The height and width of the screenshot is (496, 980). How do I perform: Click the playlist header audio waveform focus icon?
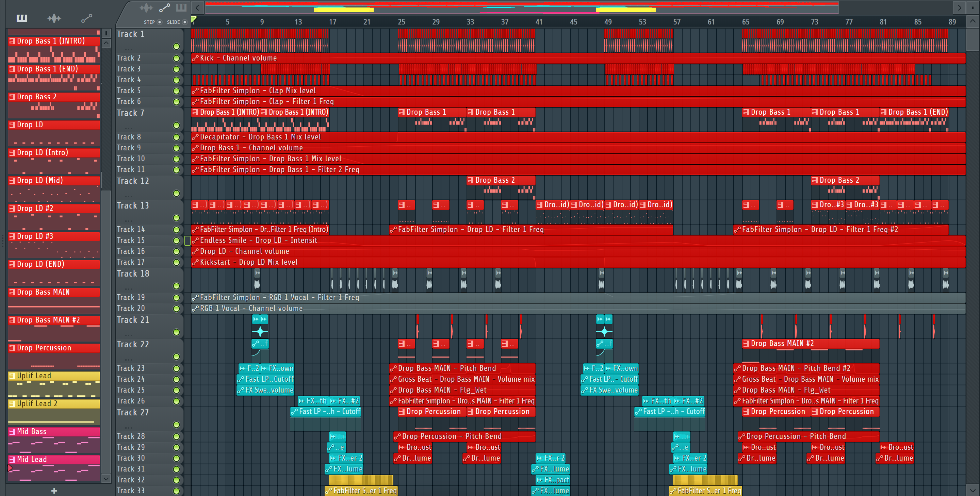click(x=146, y=7)
